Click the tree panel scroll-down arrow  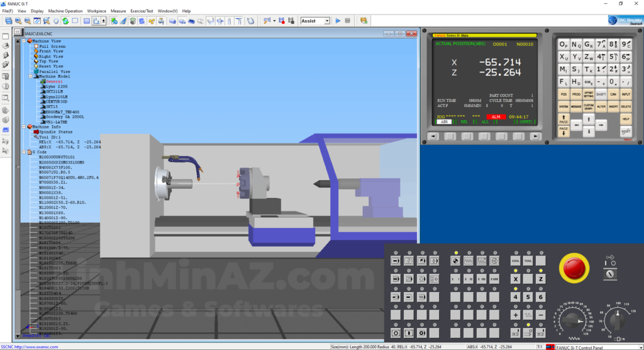coord(18,336)
